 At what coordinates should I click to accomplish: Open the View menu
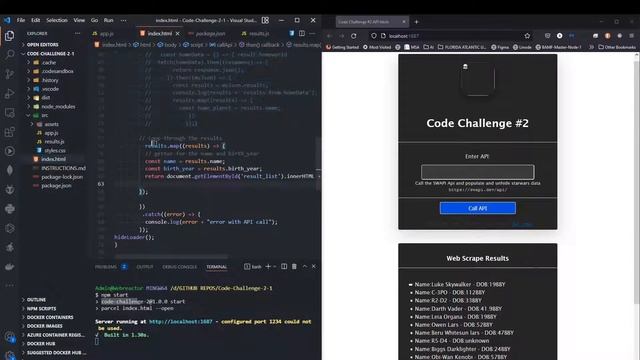[x=79, y=20]
